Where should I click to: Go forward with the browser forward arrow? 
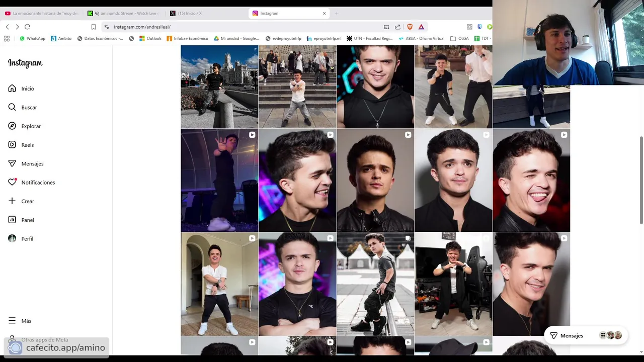(17, 27)
